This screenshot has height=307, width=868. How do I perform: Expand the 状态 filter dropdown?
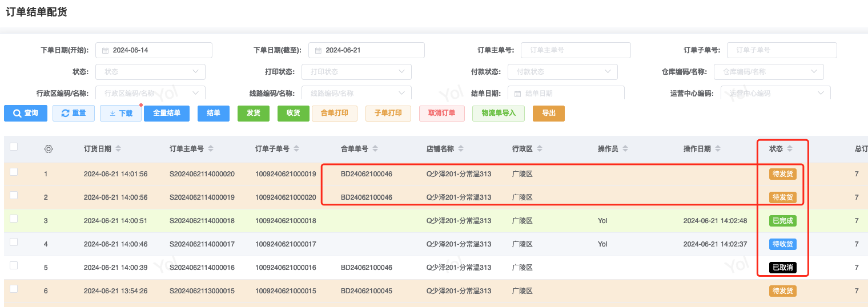tap(150, 72)
